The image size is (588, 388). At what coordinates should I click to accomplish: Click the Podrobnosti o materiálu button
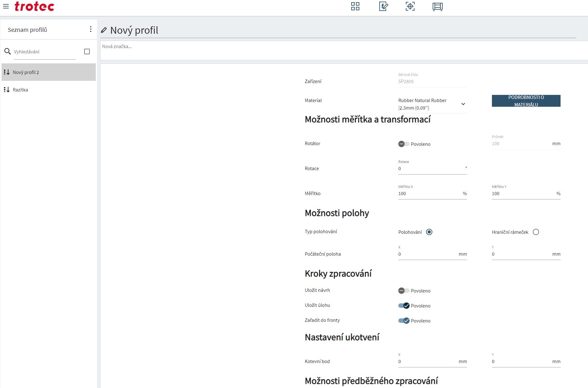click(x=526, y=101)
